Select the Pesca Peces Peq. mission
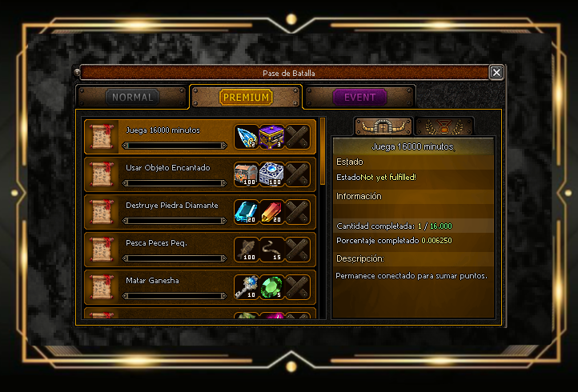578x392 pixels. [x=200, y=250]
